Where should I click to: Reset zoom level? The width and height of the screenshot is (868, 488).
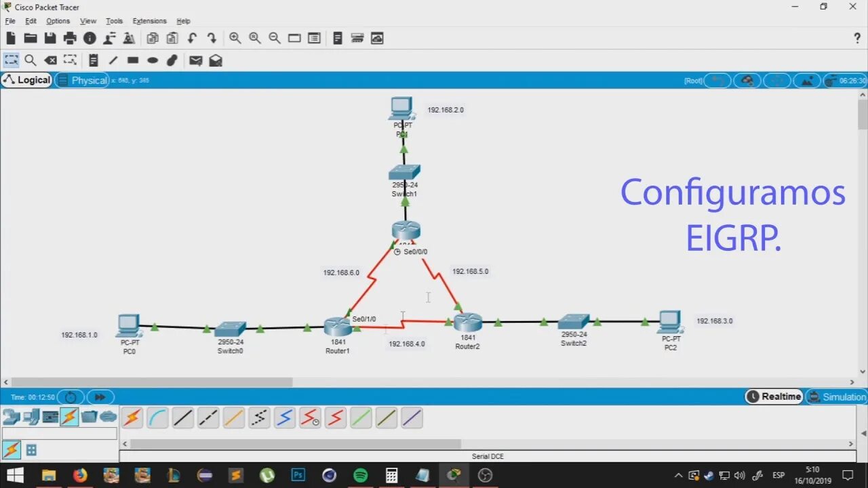[x=255, y=38]
